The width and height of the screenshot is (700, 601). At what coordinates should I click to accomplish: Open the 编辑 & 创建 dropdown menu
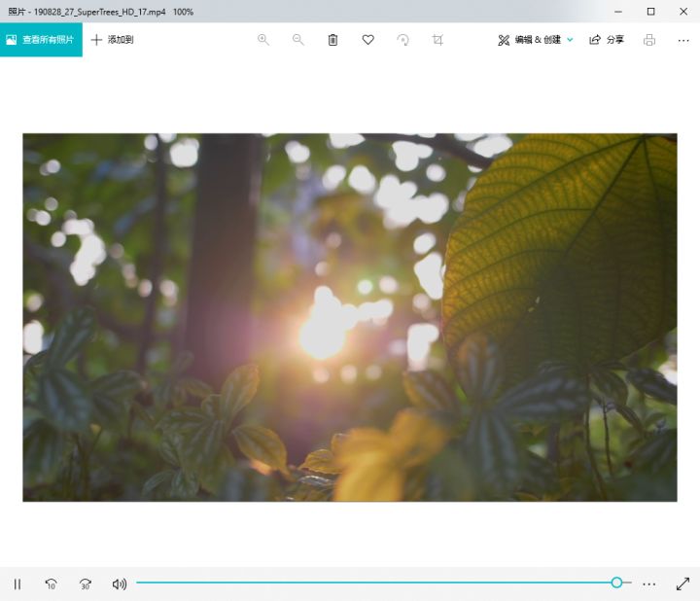[536, 40]
